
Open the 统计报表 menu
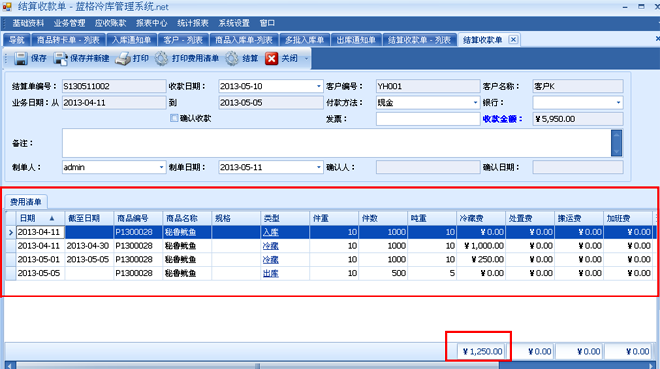[x=192, y=23]
